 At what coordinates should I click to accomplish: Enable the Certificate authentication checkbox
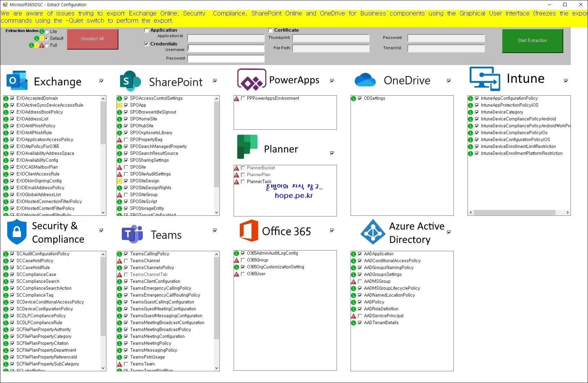(270, 30)
